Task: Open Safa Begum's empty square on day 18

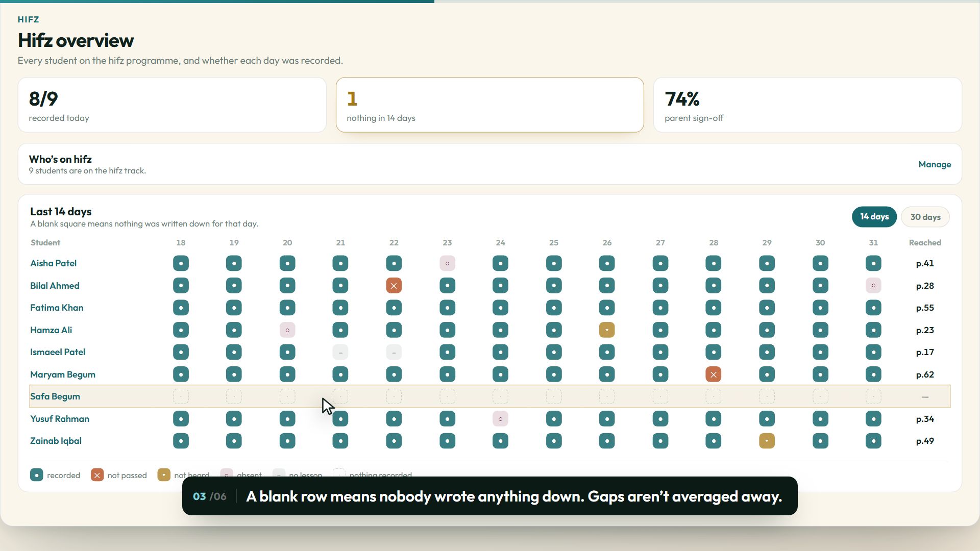Action: click(181, 396)
